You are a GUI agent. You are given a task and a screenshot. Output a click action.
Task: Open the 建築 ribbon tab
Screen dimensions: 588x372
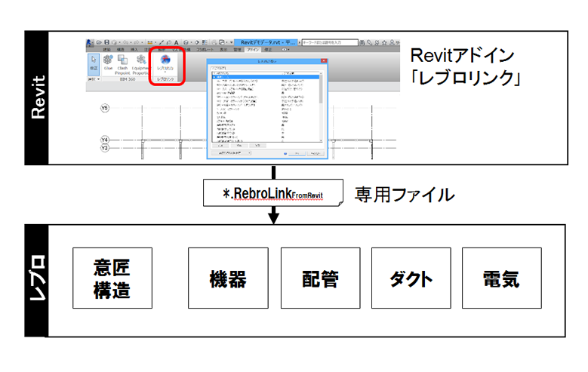click(107, 50)
